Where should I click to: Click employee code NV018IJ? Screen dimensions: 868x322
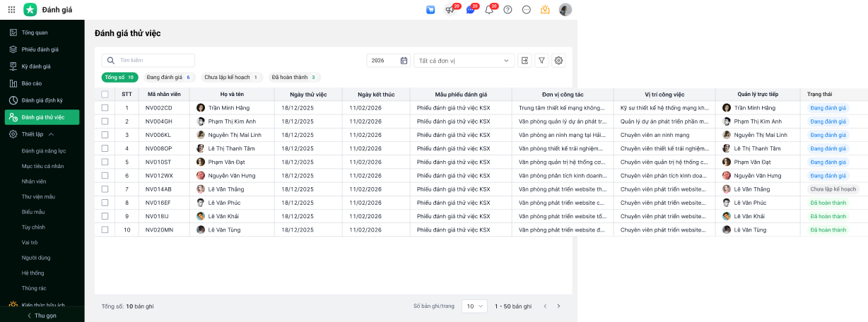158,216
